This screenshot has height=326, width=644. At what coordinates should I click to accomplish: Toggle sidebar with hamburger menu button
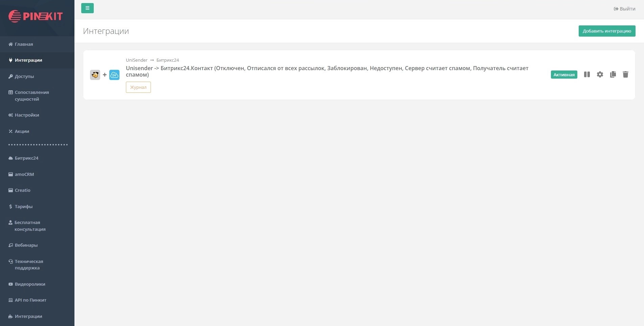pyautogui.click(x=87, y=8)
